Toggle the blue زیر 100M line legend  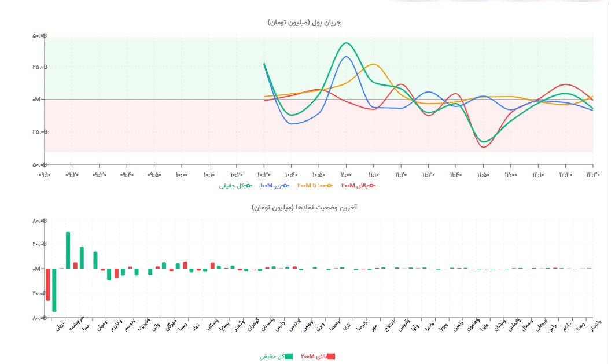(274, 186)
